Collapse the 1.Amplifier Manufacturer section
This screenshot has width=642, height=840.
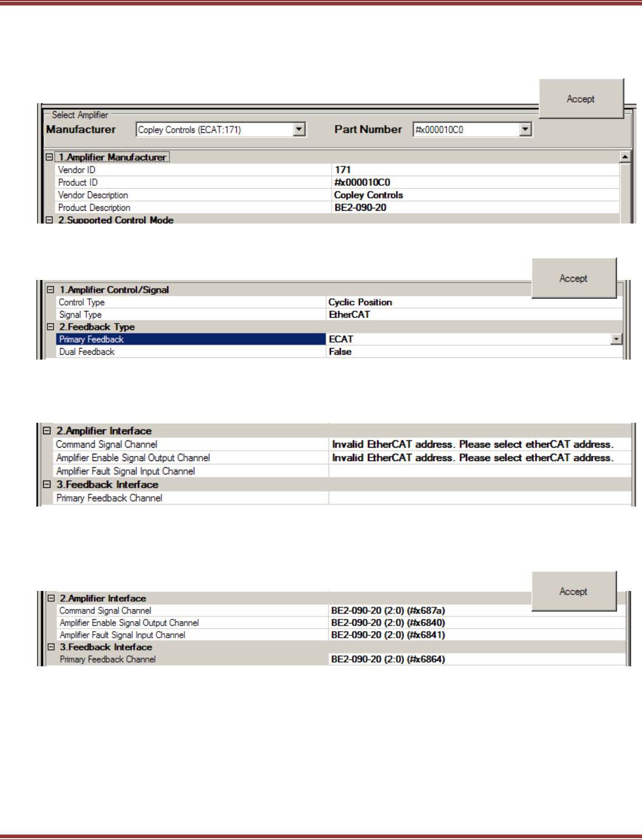coord(50,157)
